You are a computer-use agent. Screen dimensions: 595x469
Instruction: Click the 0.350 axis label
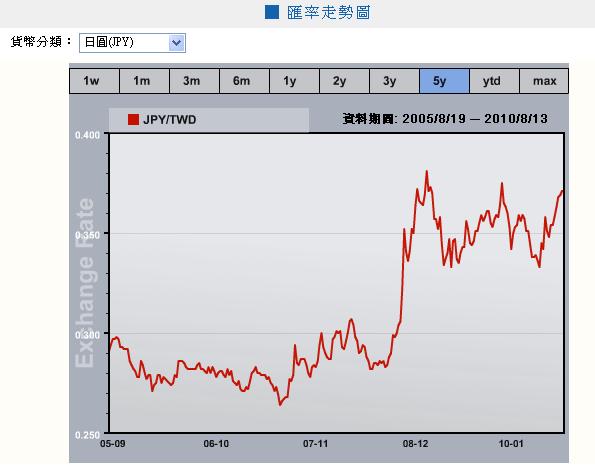pos(87,235)
